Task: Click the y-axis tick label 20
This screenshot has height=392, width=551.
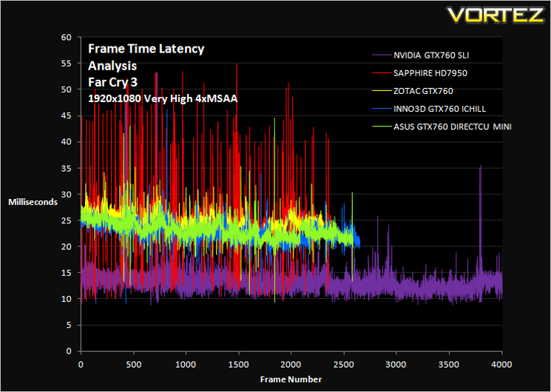Action: point(66,246)
